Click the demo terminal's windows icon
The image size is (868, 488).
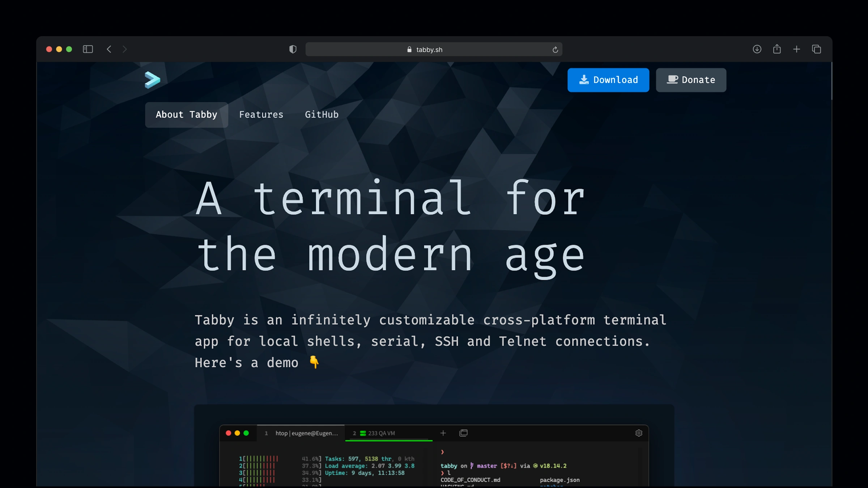tap(463, 433)
